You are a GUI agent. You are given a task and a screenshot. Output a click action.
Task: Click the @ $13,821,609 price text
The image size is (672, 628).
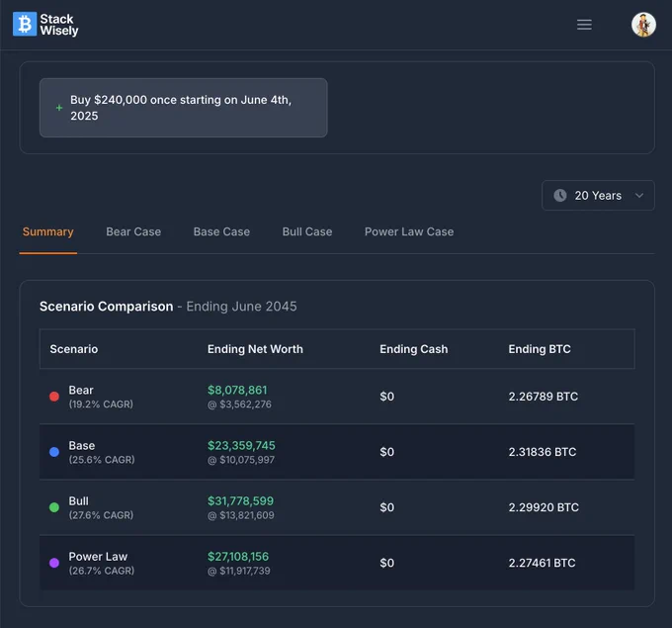tap(241, 515)
